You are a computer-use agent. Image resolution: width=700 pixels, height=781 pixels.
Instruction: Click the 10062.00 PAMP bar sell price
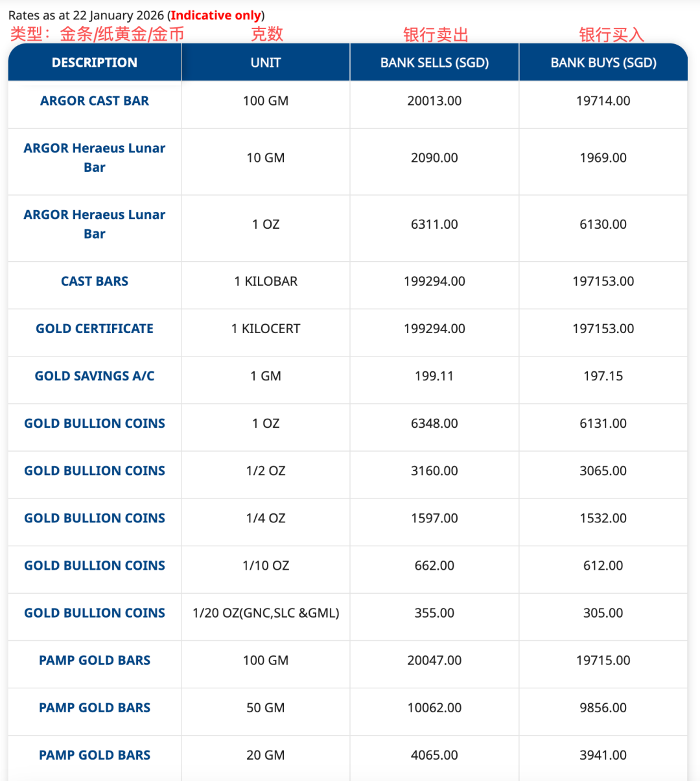[434, 708]
